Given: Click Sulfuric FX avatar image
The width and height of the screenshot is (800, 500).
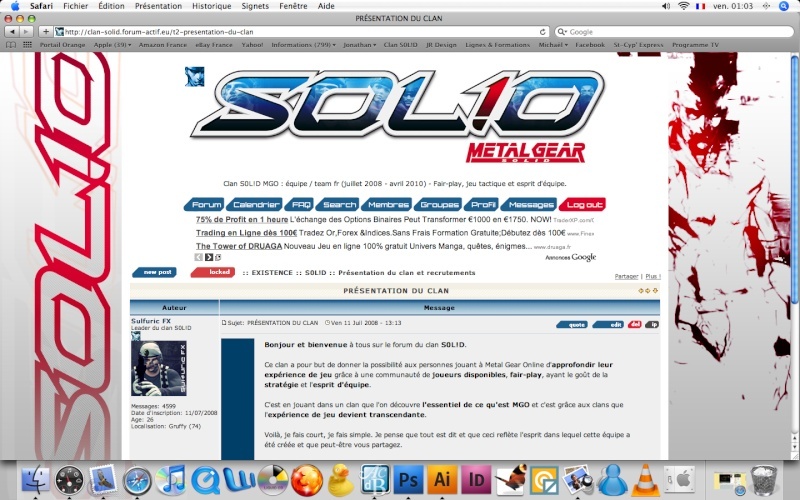Looking at the screenshot, I should pos(159,368).
